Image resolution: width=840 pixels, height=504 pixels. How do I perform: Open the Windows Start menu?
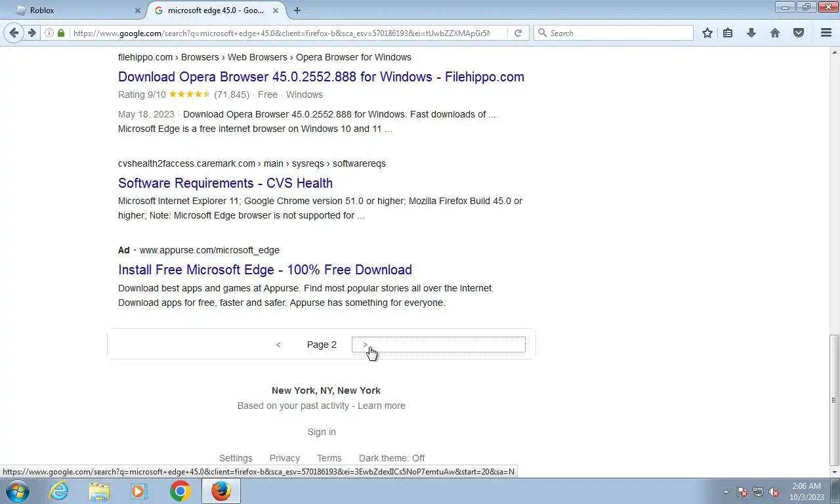point(17,491)
